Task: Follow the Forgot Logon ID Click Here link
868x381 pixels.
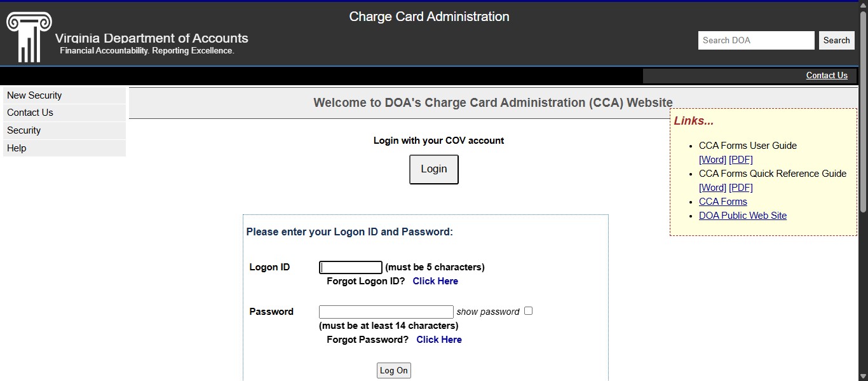Action: pyautogui.click(x=435, y=281)
